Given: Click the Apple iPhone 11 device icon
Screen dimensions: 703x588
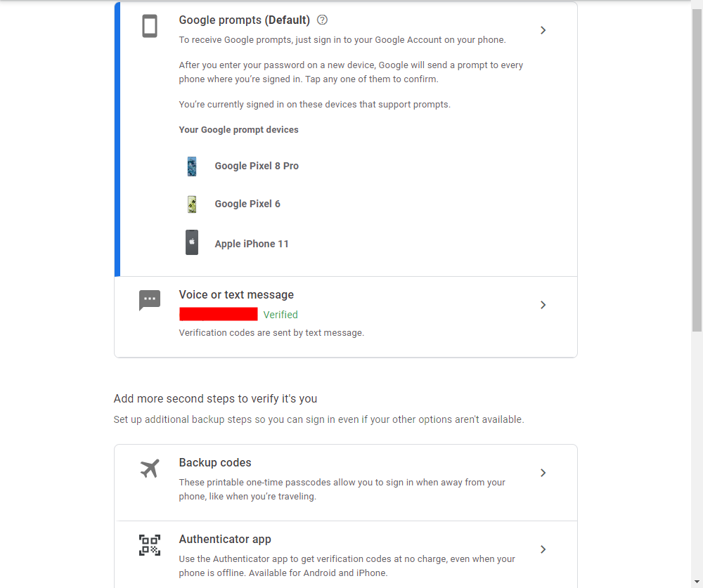Looking at the screenshot, I should coord(192,243).
